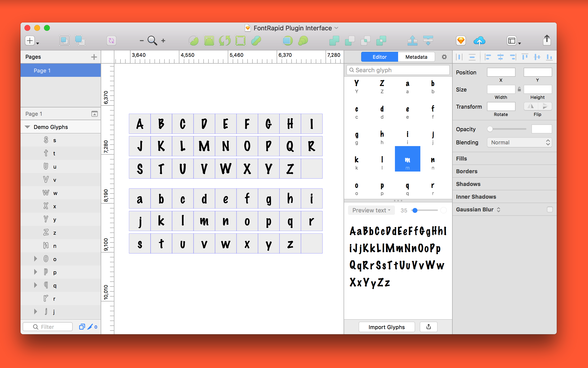The width and height of the screenshot is (588, 368).
Task: Open the Preview text dropdown
Action: (371, 210)
